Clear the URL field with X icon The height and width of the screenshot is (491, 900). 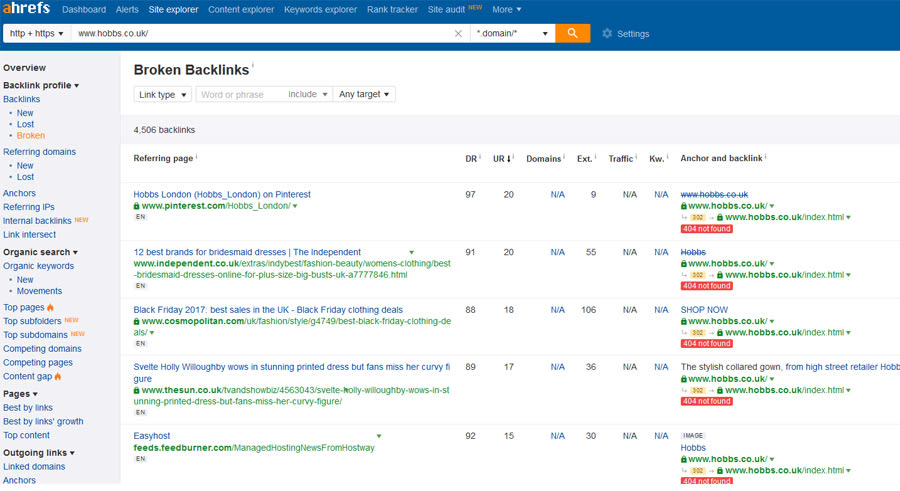click(x=458, y=33)
